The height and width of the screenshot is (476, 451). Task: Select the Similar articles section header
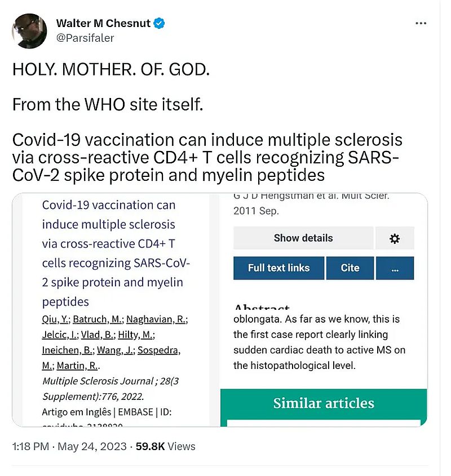324,403
